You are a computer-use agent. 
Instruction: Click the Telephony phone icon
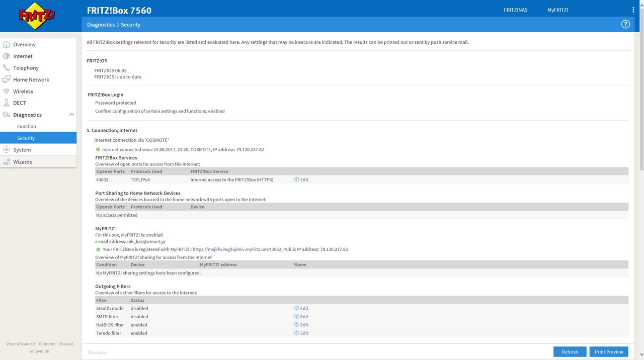point(7,67)
